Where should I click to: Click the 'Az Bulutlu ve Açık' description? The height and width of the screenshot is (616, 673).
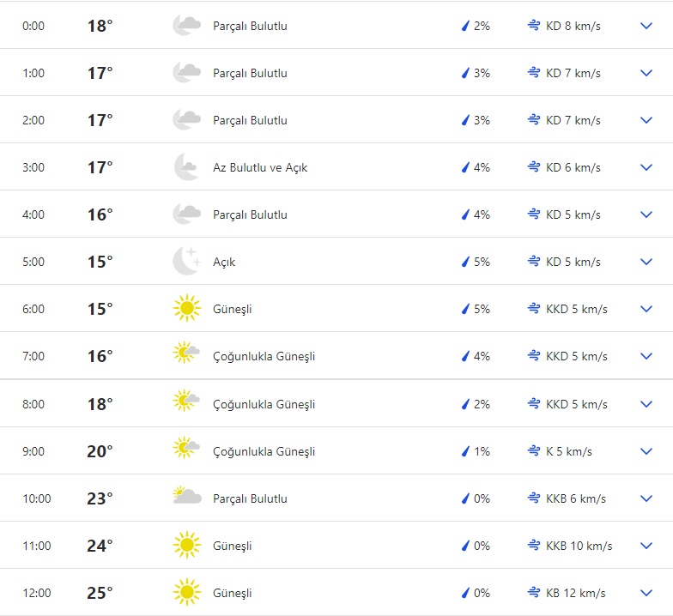coord(260,167)
